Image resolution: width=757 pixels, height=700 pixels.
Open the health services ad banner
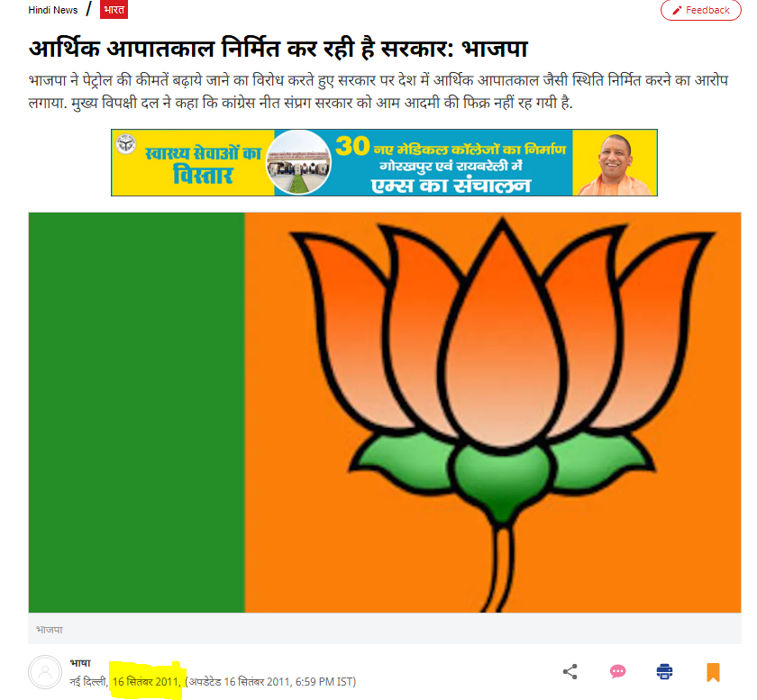tap(384, 163)
